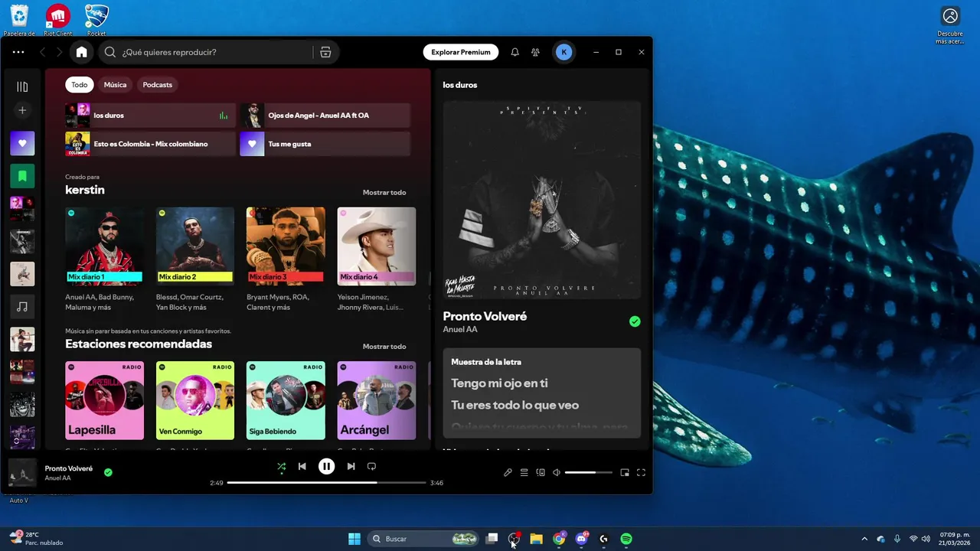Open the K profile avatar menu
Viewport: 980px width, 551px height.
click(564, 52)
